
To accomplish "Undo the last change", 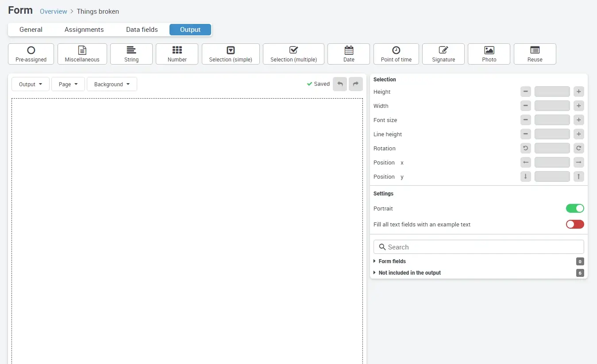I will click(340, 84).
